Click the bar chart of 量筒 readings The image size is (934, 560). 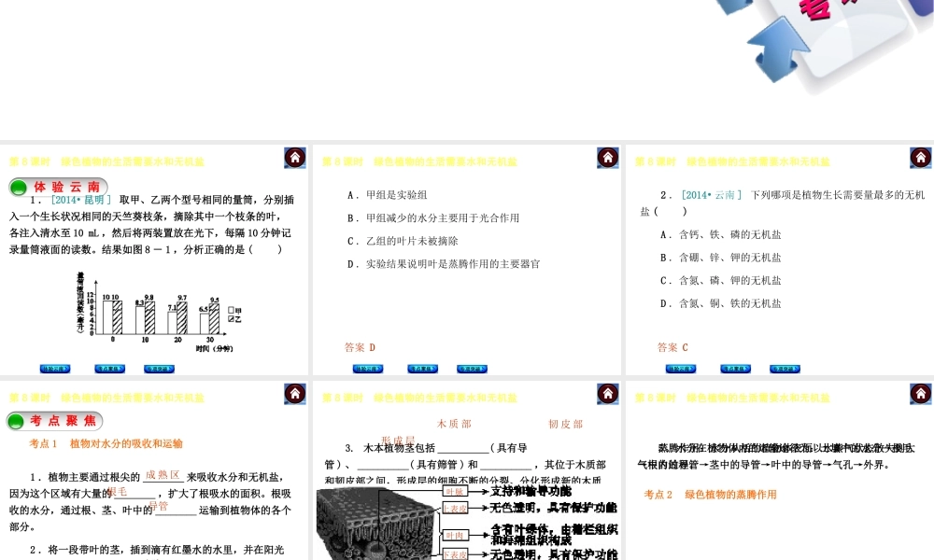coord(159,313)
